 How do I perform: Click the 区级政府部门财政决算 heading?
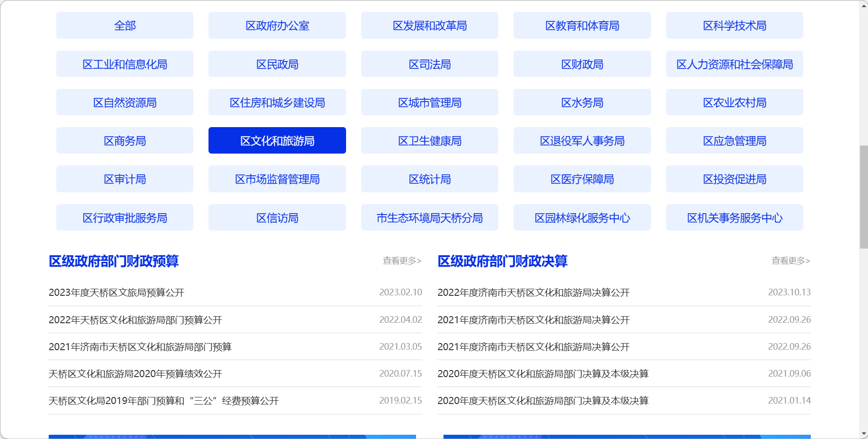pyautogui.click(x=502, y=261)
